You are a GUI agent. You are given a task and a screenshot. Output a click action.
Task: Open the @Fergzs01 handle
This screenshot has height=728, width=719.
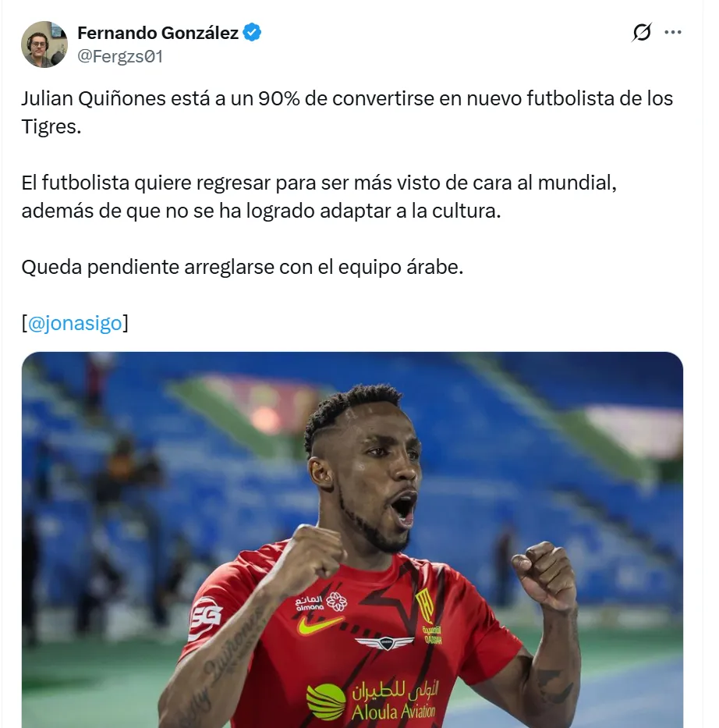coord(120,57)
